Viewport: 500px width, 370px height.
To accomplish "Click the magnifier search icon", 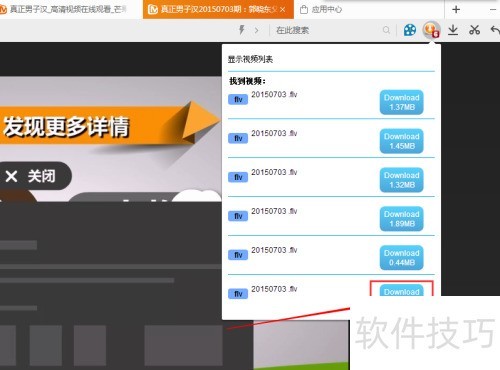I will [x=386, y=30].
